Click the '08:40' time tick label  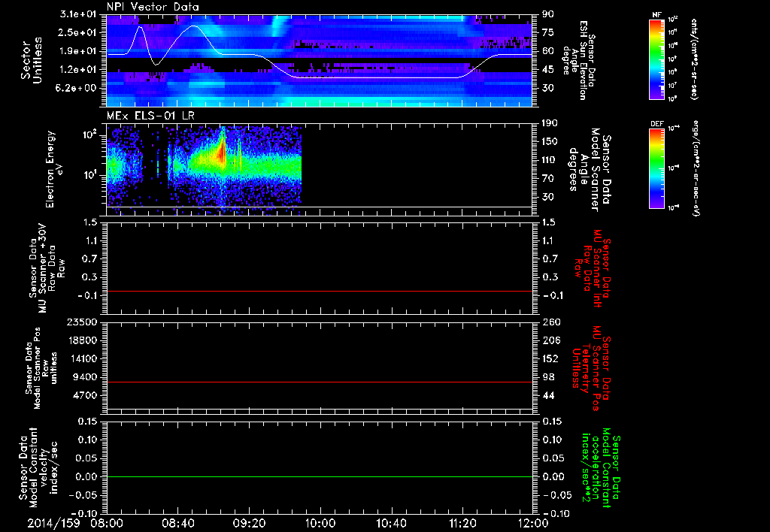coord(177,523)
